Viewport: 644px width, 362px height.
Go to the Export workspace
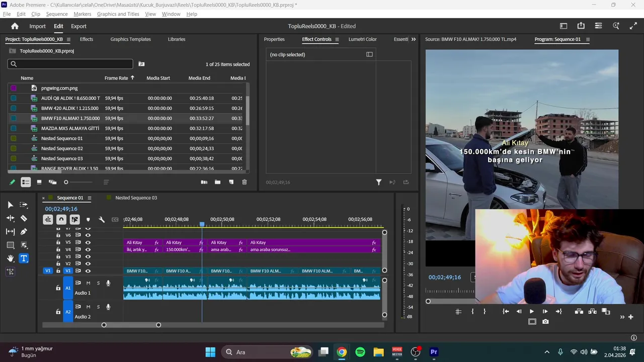[x=78, y=26]
